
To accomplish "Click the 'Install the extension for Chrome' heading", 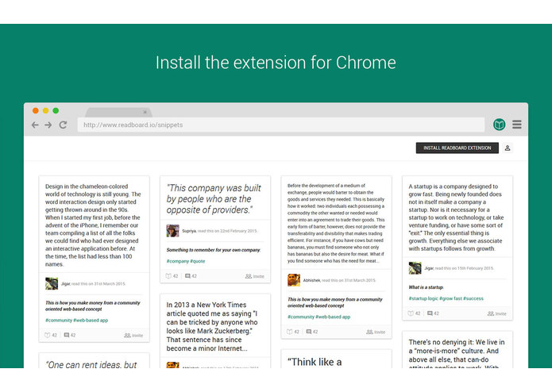I will point(276,63).
